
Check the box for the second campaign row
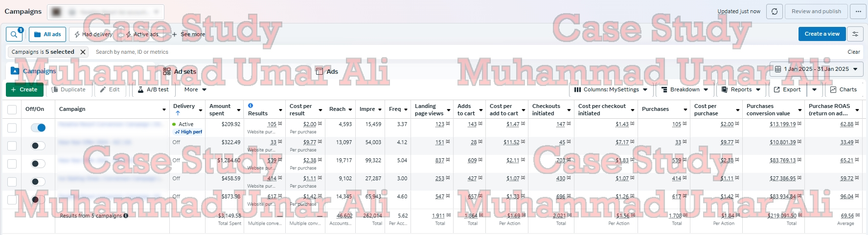click(12, 146)
